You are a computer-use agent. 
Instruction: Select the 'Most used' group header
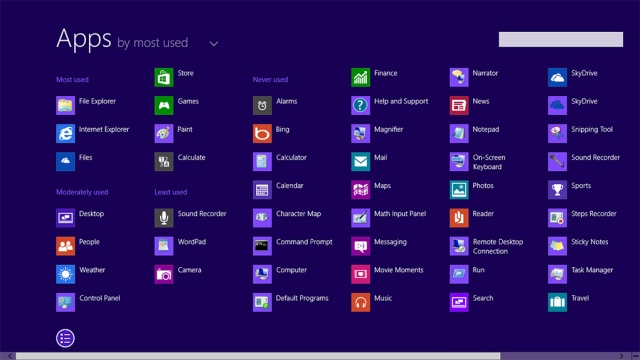pos(72,80)
